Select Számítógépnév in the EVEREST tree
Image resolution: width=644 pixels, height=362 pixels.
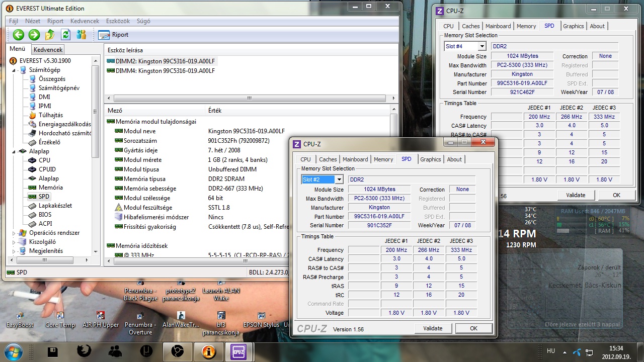pyautogui.click(x=59, y=88)
